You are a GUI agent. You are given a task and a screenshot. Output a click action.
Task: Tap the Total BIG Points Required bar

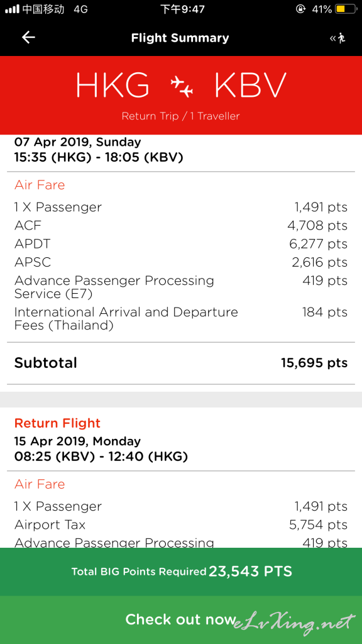point(181,571)
